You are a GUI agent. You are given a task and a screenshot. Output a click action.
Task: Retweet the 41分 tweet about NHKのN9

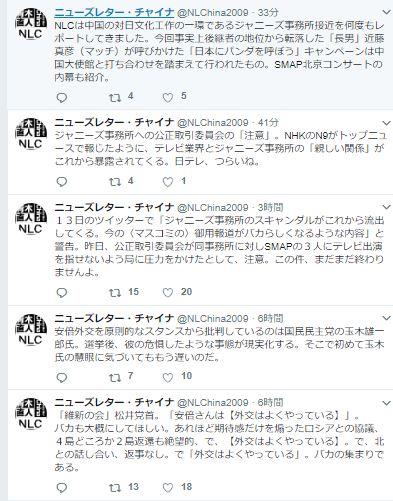115,182
